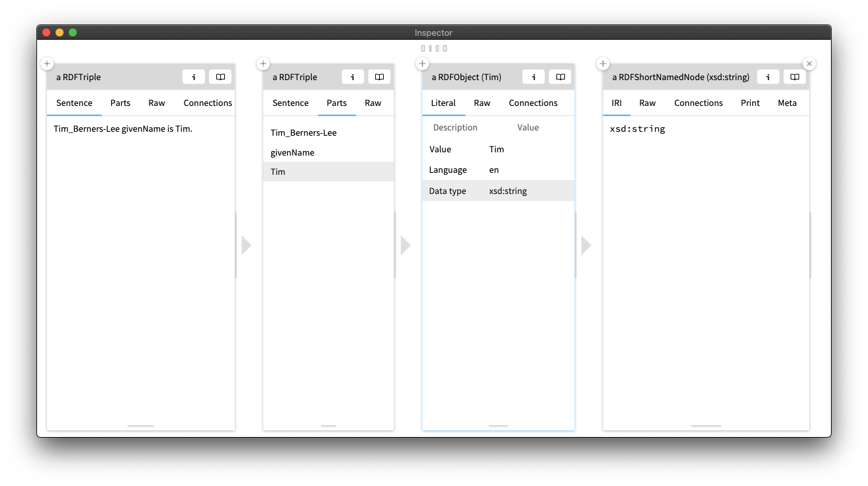
Task: Switch to Parts tab in first pane
Action: (120, 103)
